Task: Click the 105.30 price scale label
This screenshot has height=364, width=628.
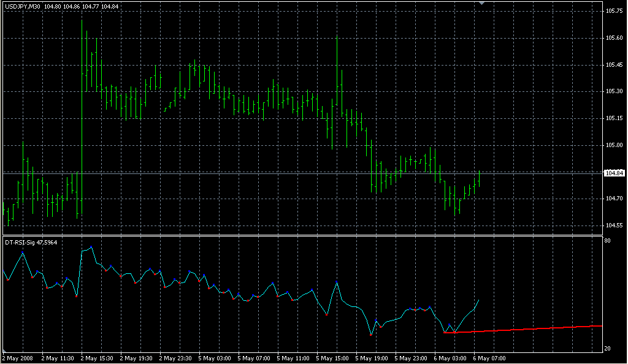Action: [614, 91]
